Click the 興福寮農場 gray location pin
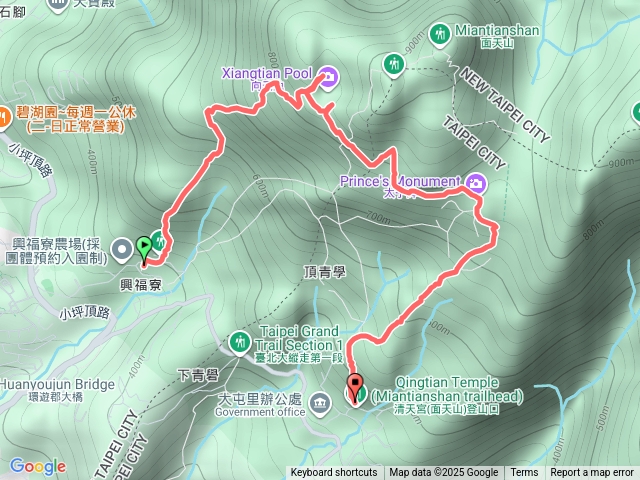Image resolution: width=640 pixels, height=480 pixels. [x=122, y=250]
